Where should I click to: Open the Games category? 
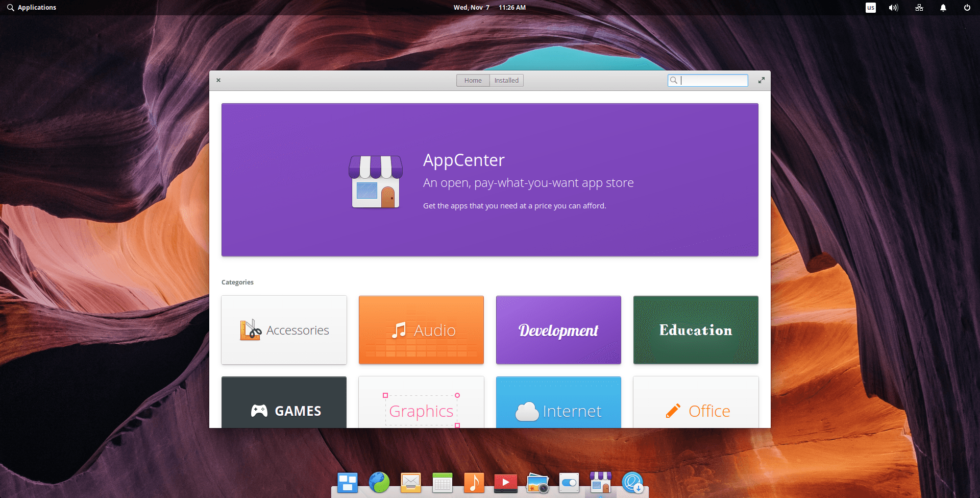(x=284, y=402)
